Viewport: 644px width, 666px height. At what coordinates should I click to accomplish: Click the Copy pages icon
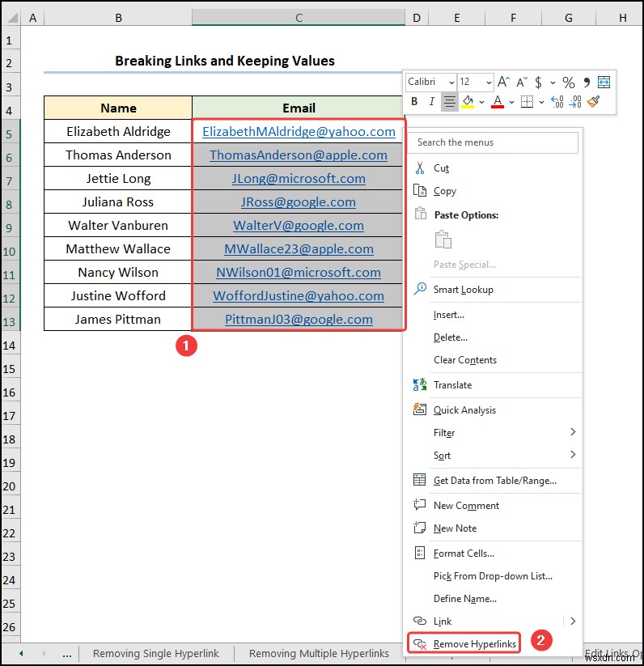pyautogui.click(x=419, y=190)
